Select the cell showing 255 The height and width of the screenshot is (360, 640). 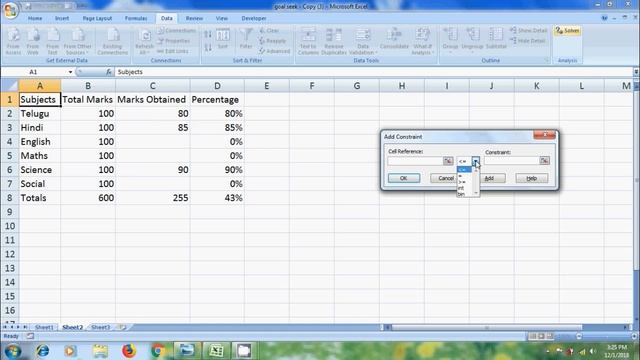point(153,198)
